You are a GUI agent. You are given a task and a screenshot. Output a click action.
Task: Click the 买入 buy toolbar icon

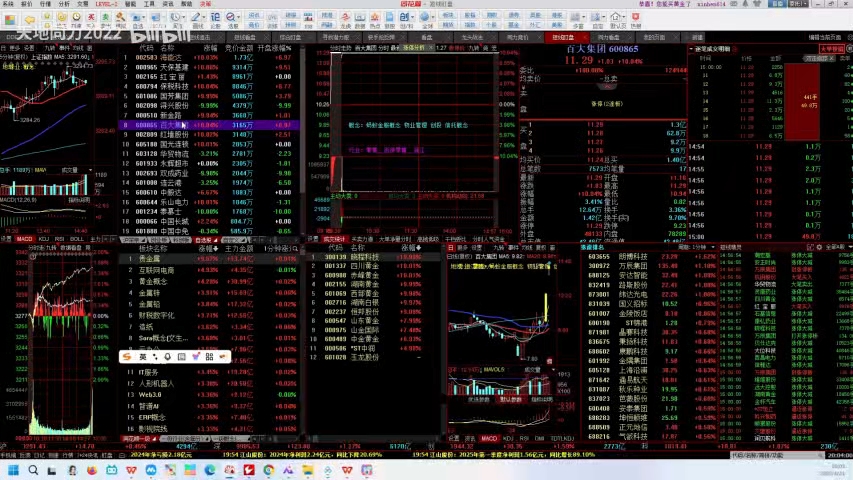(x=91, y=20)
